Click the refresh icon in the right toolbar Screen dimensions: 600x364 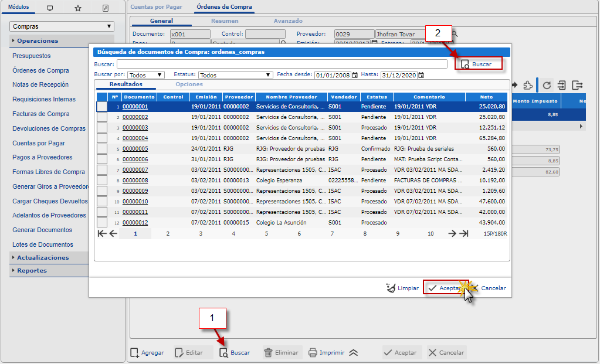[x=547, y=85]
